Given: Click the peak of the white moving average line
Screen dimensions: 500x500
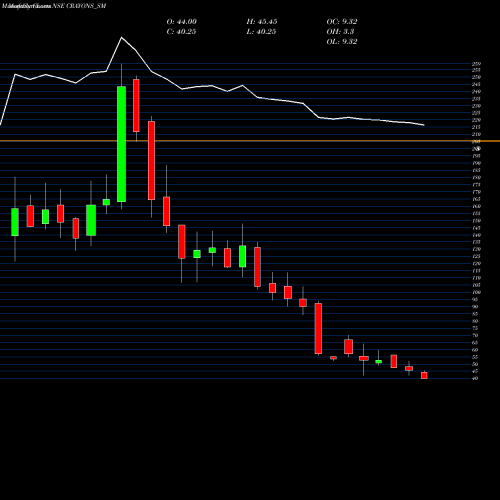Looking at the screenshot, I should point(121,37).
